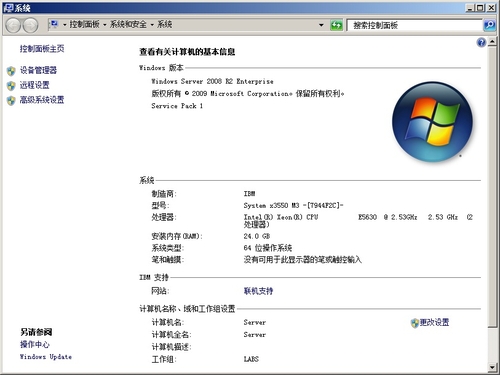
Task: Click the back navigation arrow button
Action: tap(13, 25)
